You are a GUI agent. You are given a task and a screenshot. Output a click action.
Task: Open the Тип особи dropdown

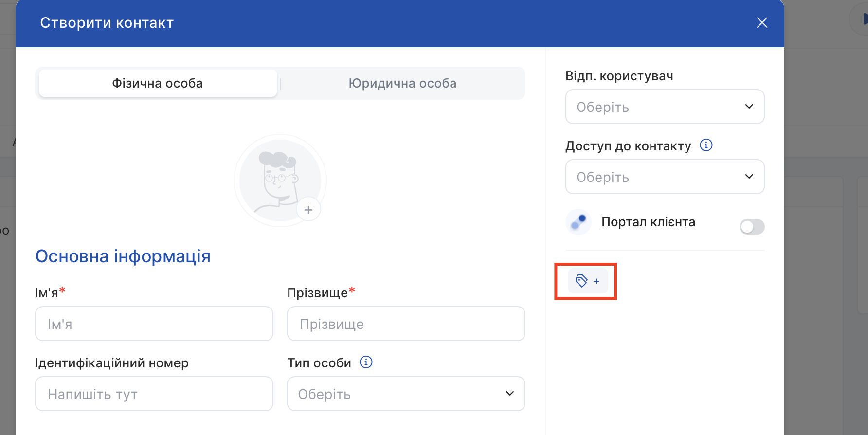tap(406, 394)
